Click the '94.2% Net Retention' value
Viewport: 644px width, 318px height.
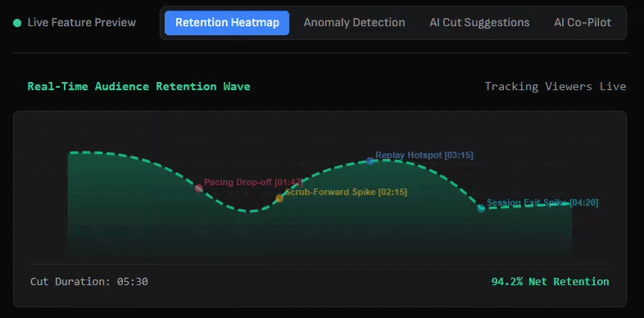(551, 282)
